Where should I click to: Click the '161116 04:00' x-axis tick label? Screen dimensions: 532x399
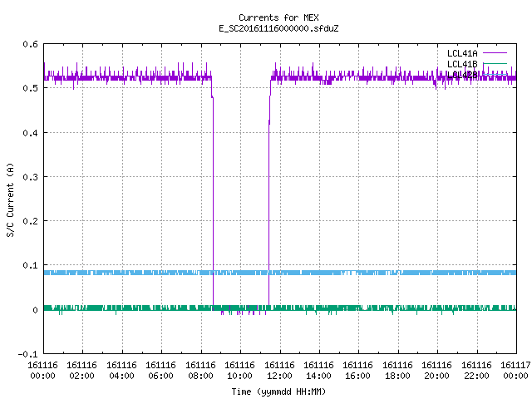point(121,371)
